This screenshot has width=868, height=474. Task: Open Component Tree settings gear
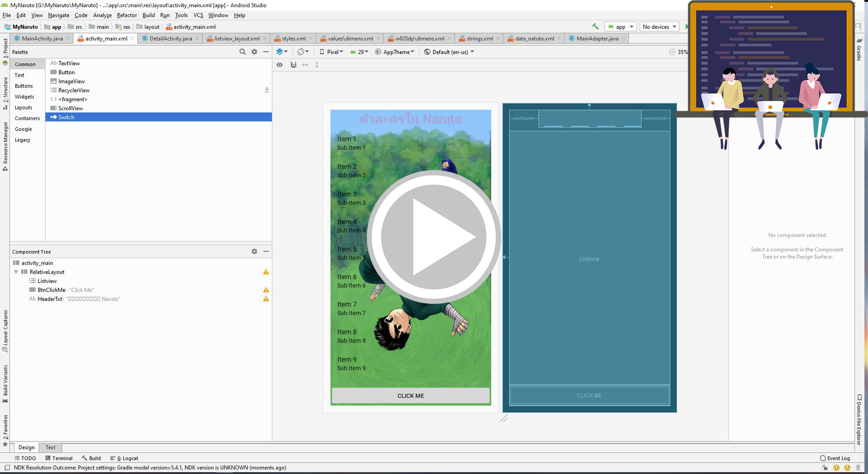[254, 251]
